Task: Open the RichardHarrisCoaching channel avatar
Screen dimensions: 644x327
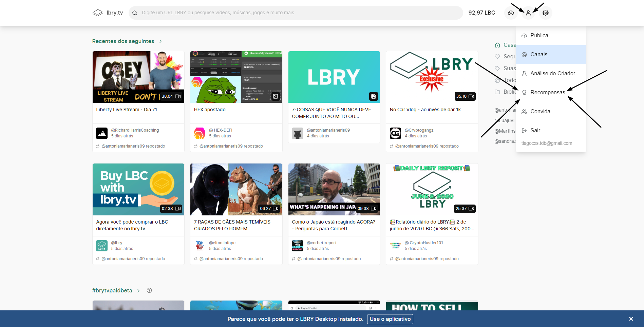Action: pyautogui.click(x=102, y=133)
